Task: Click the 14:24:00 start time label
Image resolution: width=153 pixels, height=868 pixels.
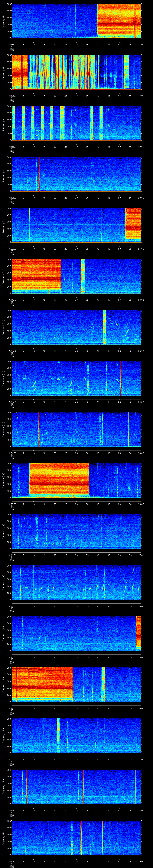Action: coord(12,453)
